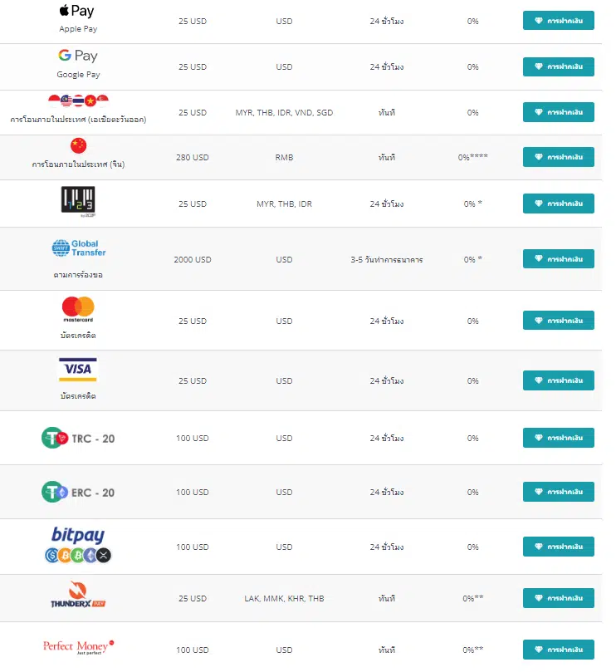This screenshot has width=616, height=672.
Task: Open the Global Transfer SWIFT logo
Action: [x=78, y=248]
